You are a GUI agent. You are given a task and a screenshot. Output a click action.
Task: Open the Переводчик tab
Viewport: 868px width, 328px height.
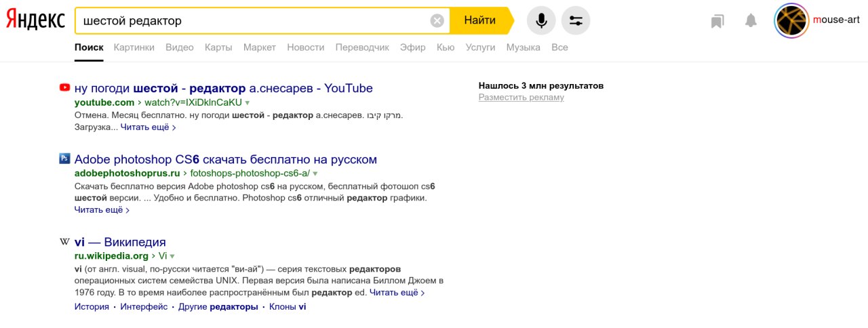pos(362,47)
